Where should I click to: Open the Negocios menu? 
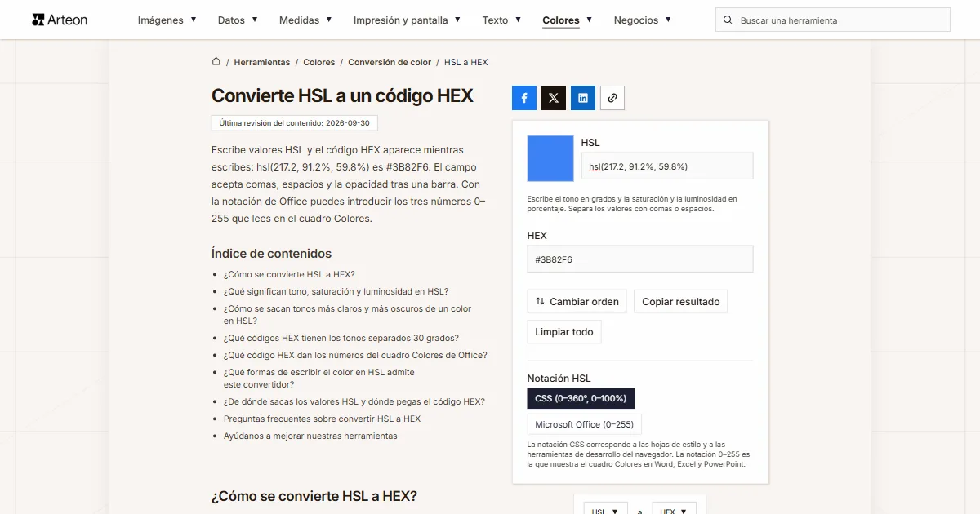pyautogui.click(x=643, y=20)
